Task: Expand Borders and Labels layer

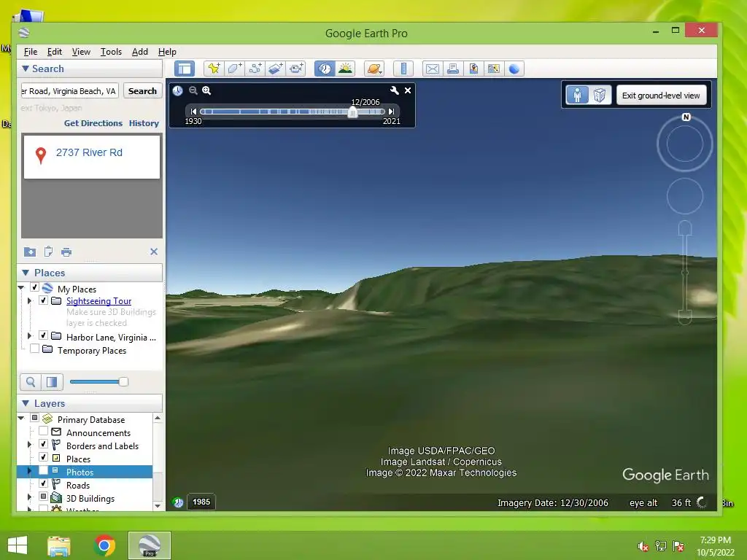Action: [29, 445]
